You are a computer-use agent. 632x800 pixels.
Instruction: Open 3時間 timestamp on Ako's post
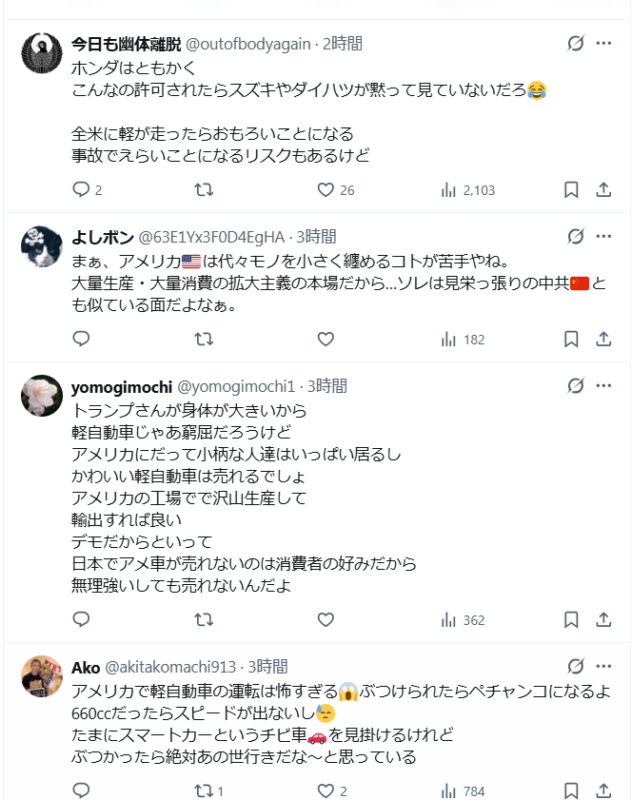coord(268,667)
